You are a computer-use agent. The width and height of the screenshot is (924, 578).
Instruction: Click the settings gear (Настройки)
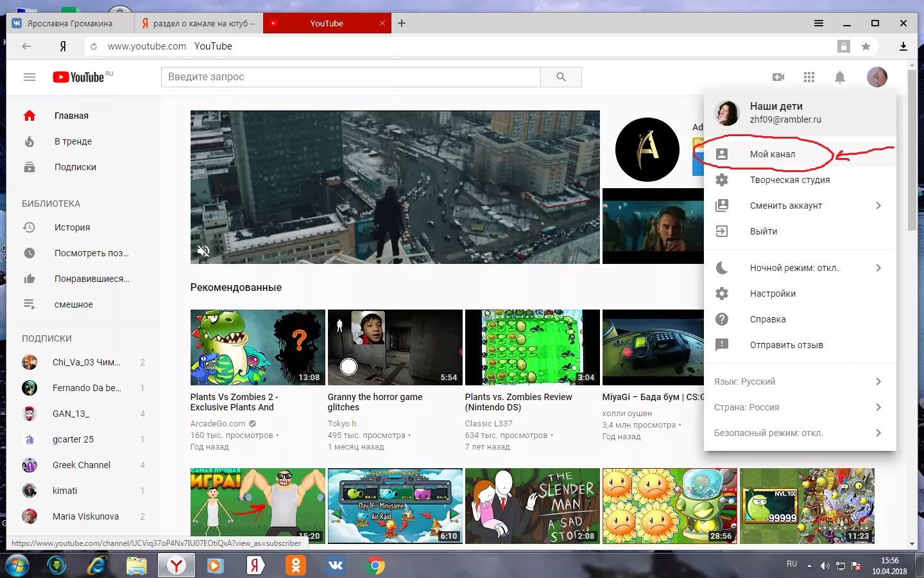[722, 293]
